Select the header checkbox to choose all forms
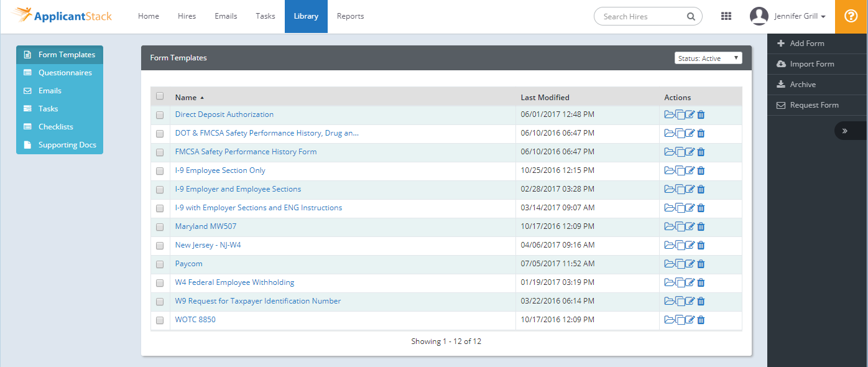Viewport: 868px width, 367px height. pyautogui.click(x=160, y=96)
